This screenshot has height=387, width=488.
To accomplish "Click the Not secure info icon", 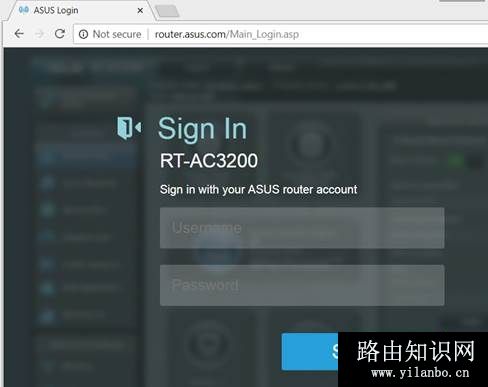I will click(x=83, y=34).
